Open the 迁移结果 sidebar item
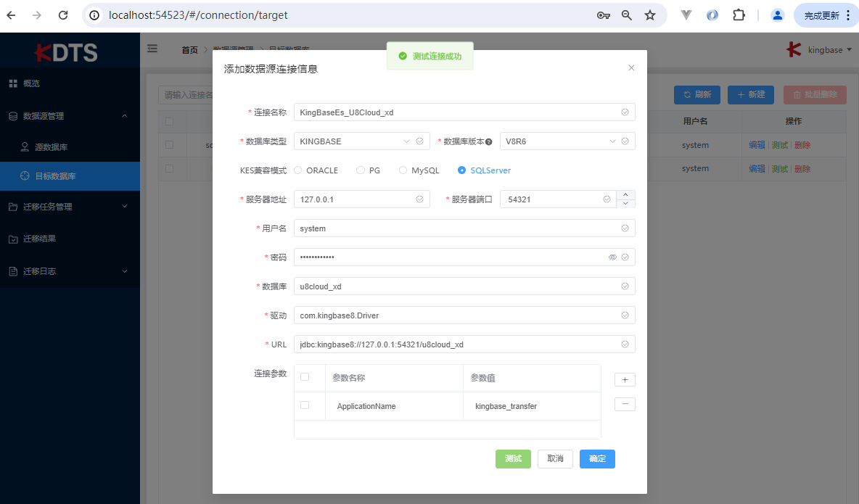The height and width of the screenshot is (504, 859). (x=39, y=239)
